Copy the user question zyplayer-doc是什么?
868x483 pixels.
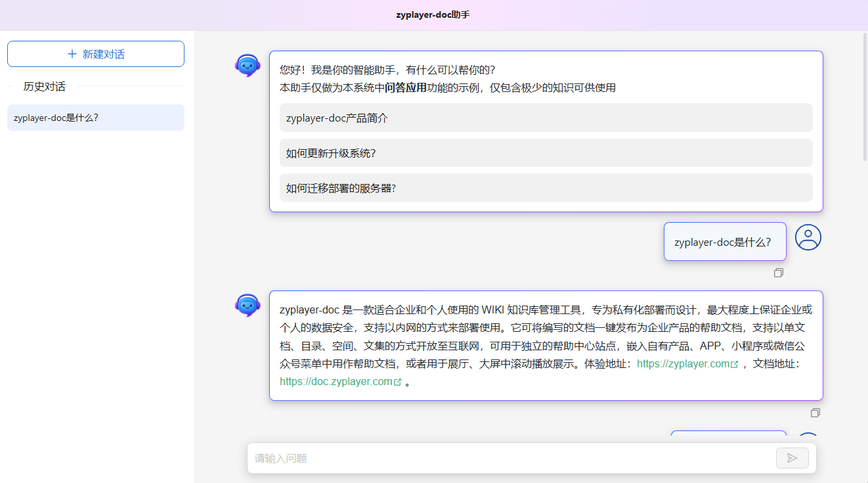coord(779,273)
